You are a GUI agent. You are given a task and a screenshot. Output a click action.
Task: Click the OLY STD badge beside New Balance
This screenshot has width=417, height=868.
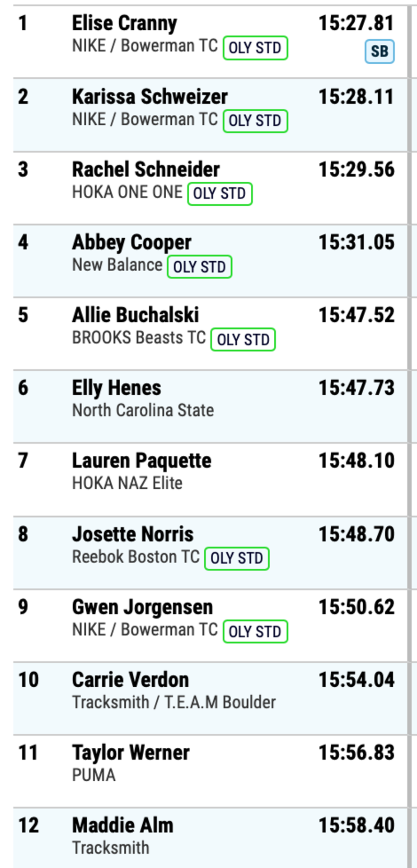coord(200,267)
